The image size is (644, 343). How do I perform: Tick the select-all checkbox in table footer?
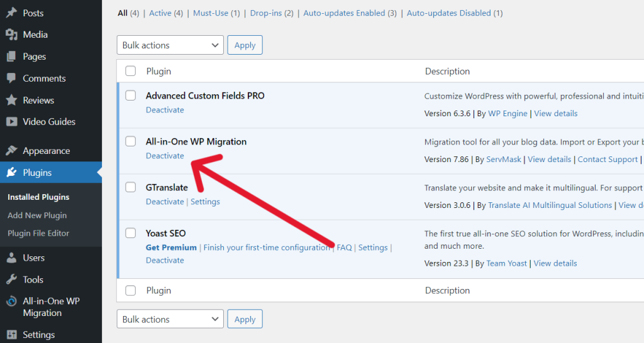coord(131,290)
